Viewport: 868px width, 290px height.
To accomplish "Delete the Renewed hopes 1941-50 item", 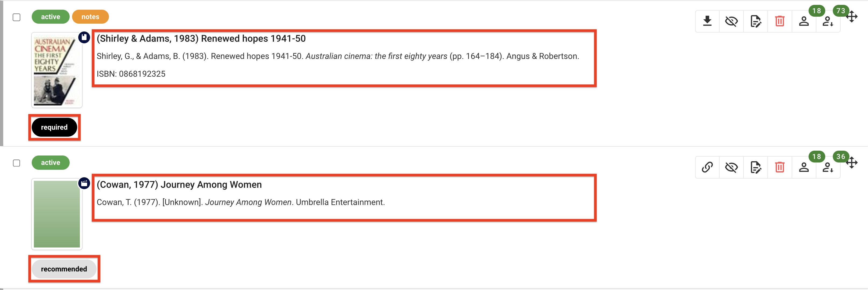I will click(779, 21).
